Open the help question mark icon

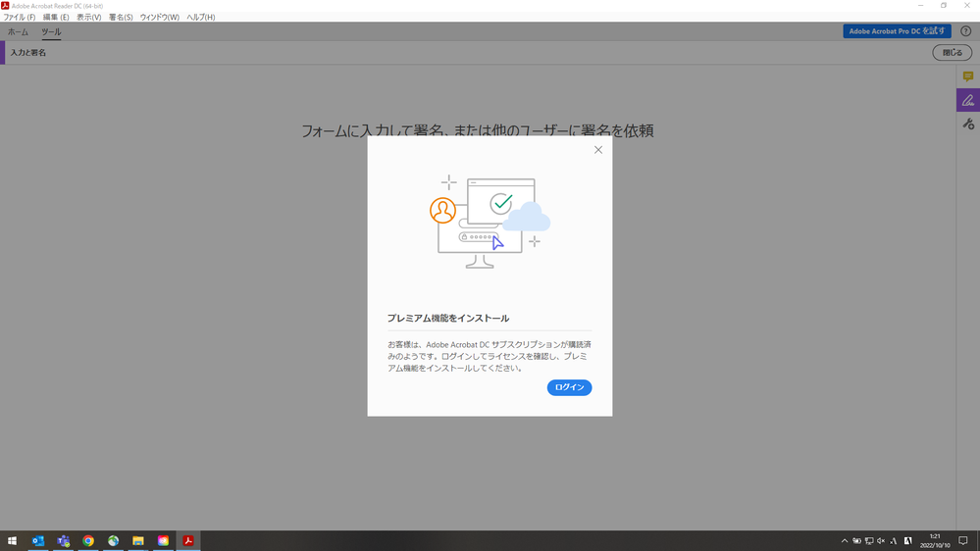[x=965, y=31]
